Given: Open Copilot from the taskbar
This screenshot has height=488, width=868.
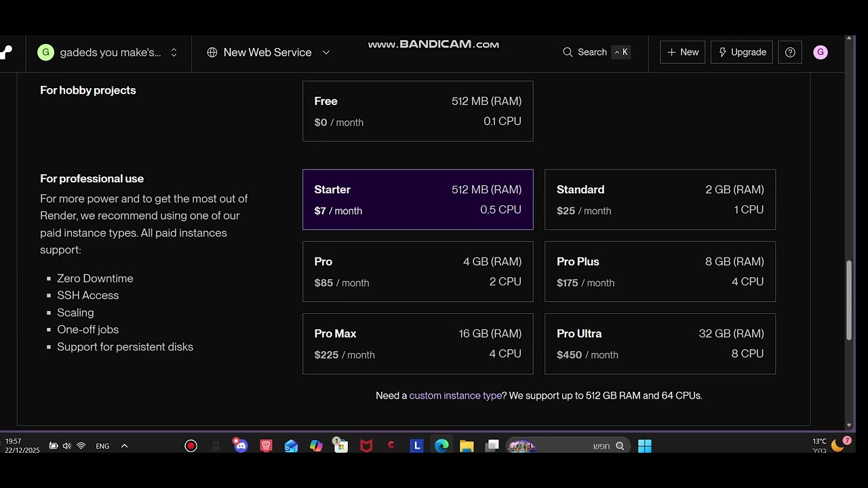Looking at the screenshot, I should pos(316,445).
